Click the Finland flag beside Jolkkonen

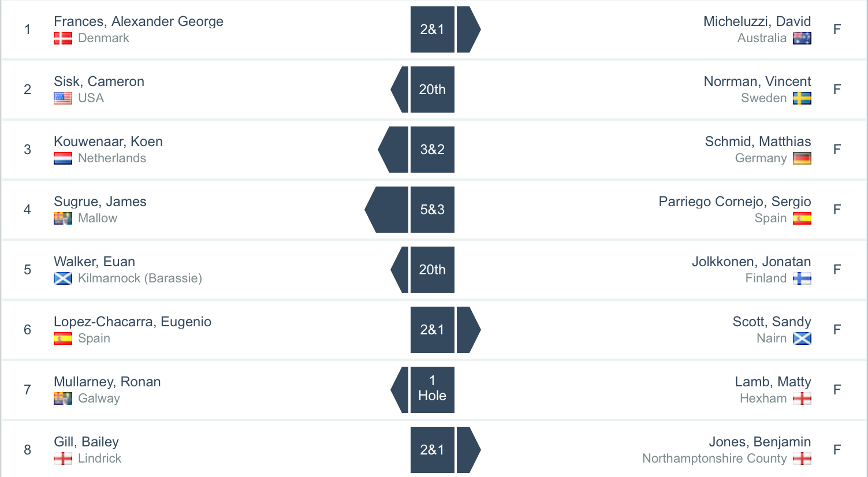(x=802, y=278)
